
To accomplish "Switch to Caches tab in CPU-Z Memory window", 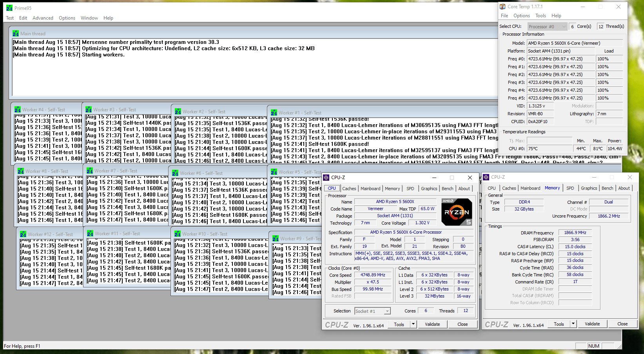I will [x=509, y=188].
